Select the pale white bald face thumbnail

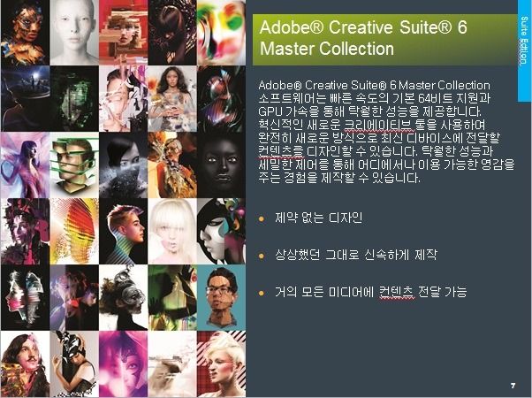tap(74, 33)
